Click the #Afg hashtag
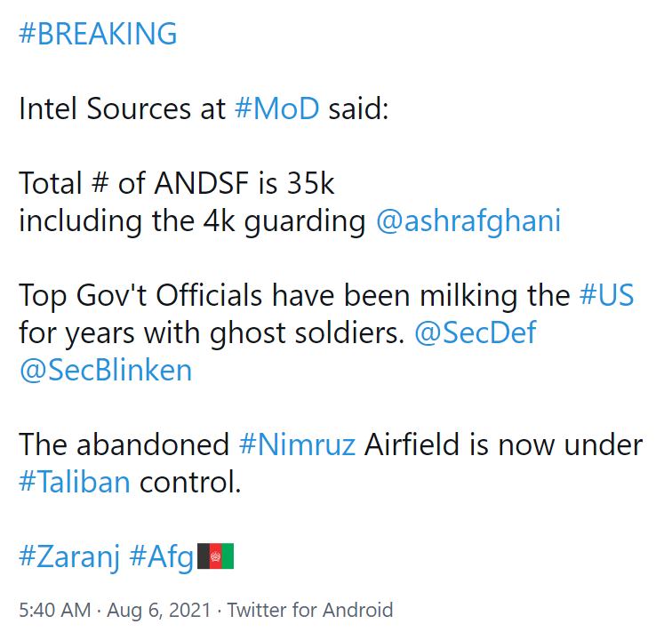Image resolution: width=672 pixels, height=640 pixels. [161, 557]
